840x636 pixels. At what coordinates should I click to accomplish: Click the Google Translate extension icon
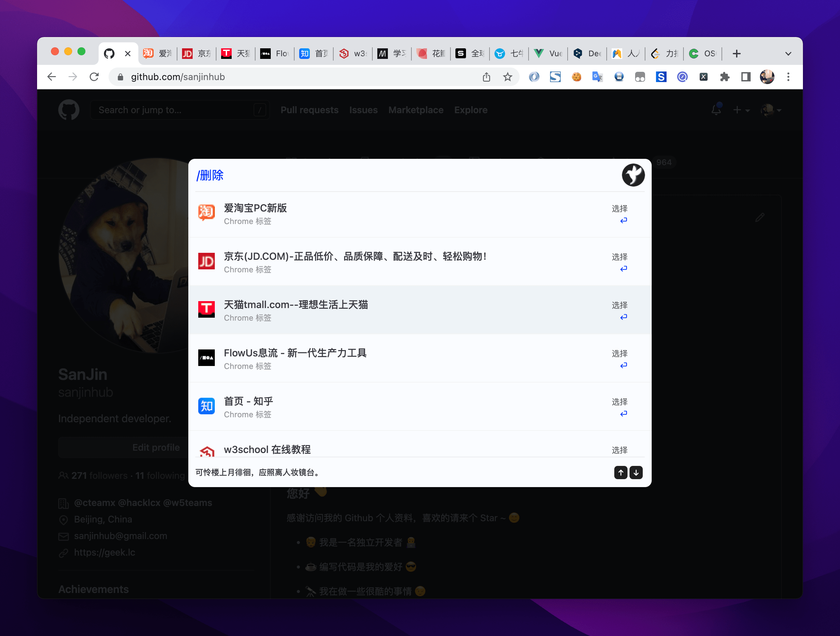click(597, 77)
